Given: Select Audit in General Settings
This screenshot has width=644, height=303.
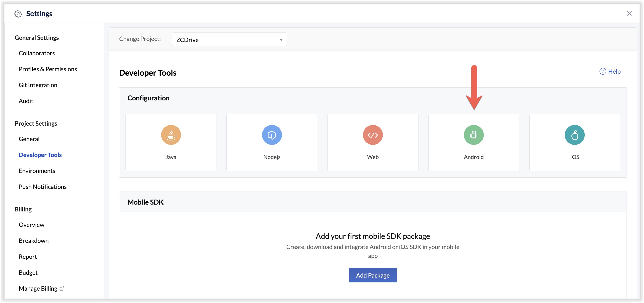Looking at the screenshot, I should click(26, 101).
